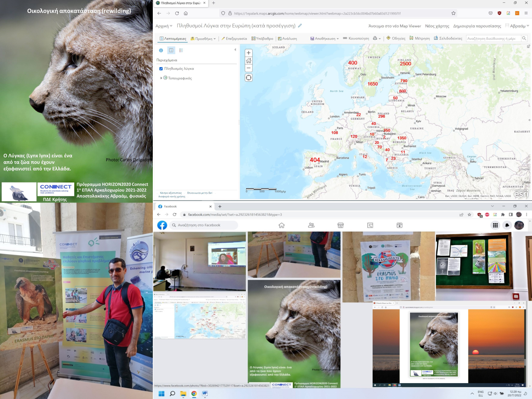
Task: Open the Μέτρηση measure tool
Action: [x=419, y=38]
